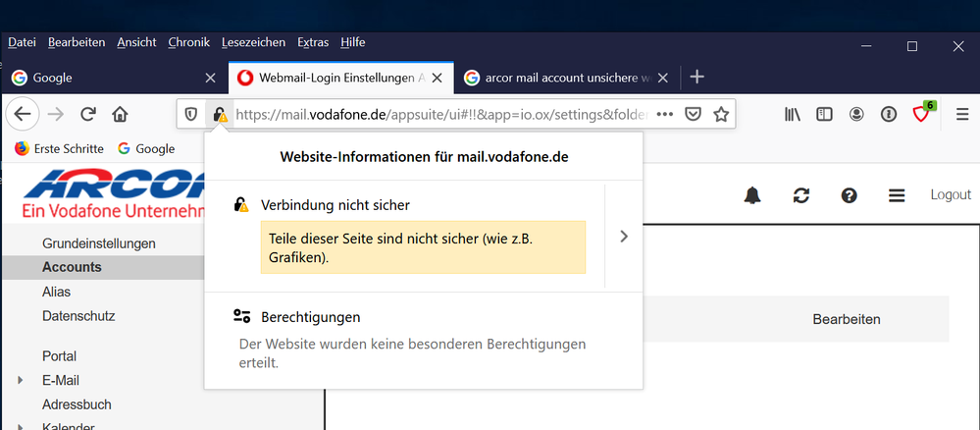Reload the current page
Screen dimensions: 980x430
tap(88, 114)
